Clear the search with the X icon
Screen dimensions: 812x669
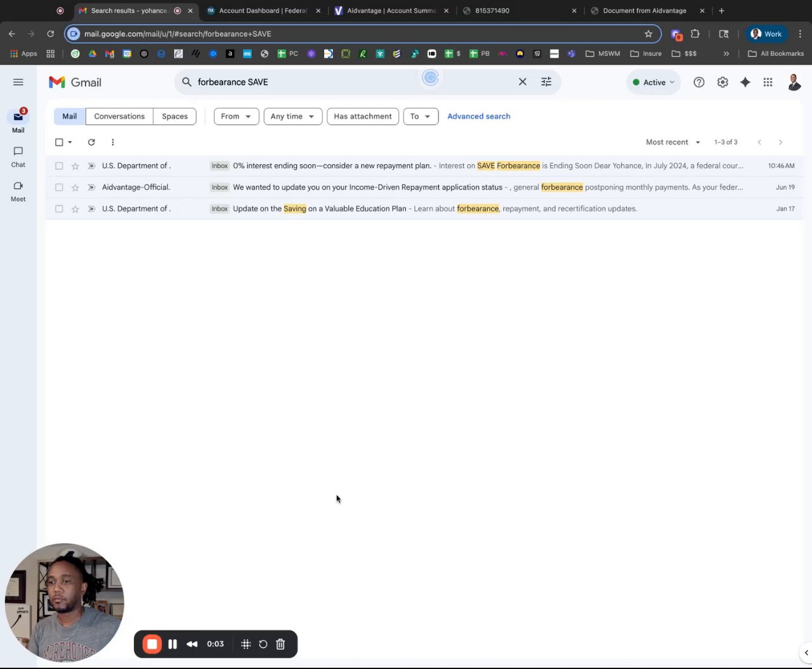pyautogui.click(x=523, y=82)
